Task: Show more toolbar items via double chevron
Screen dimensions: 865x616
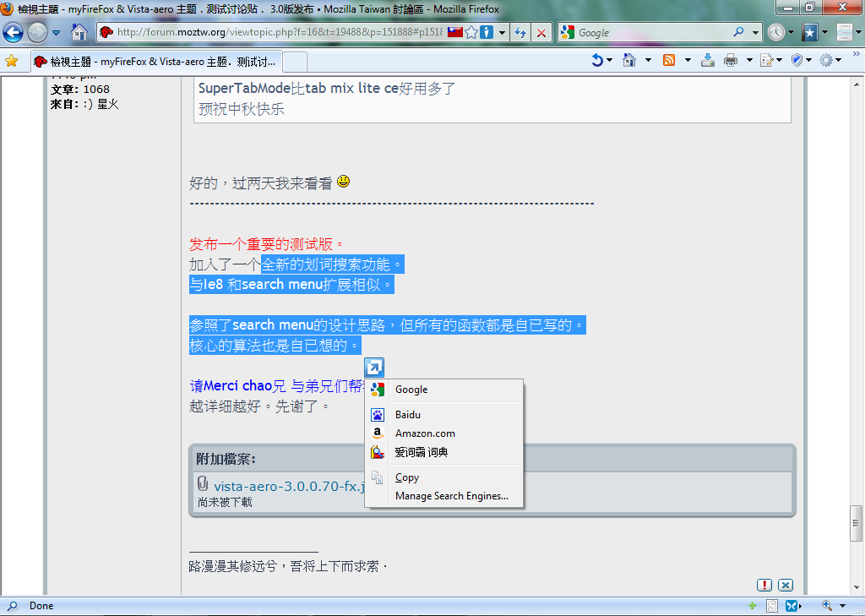Action: point(857,54)
